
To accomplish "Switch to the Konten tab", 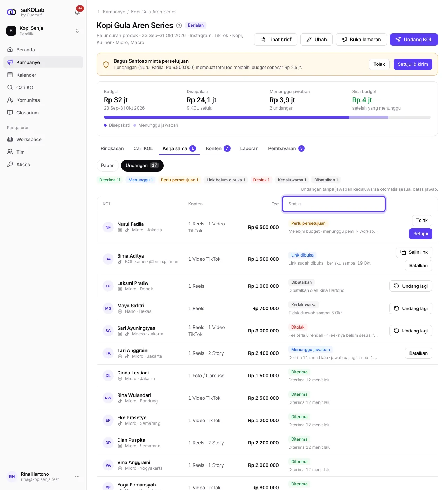I will pos(218,148).
